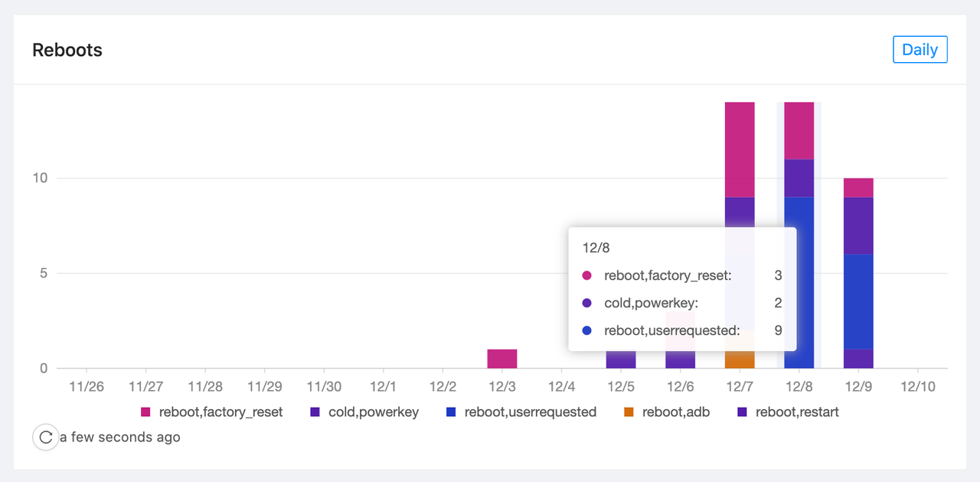
Task: Select the 12/10 date label on the x-axis
Action: click(x=918, y=387)
